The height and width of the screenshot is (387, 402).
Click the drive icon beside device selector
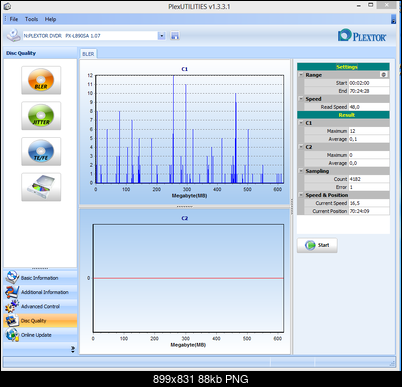click(14, 35)
